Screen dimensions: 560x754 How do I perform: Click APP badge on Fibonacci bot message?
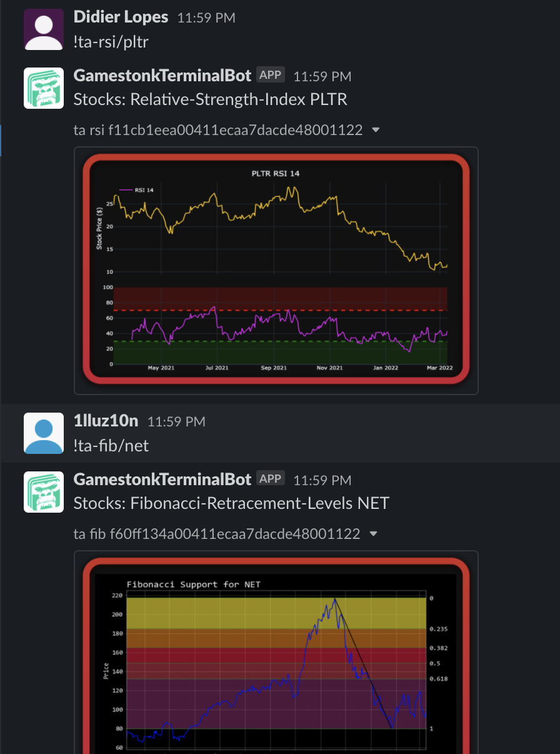tap(271, 479)
